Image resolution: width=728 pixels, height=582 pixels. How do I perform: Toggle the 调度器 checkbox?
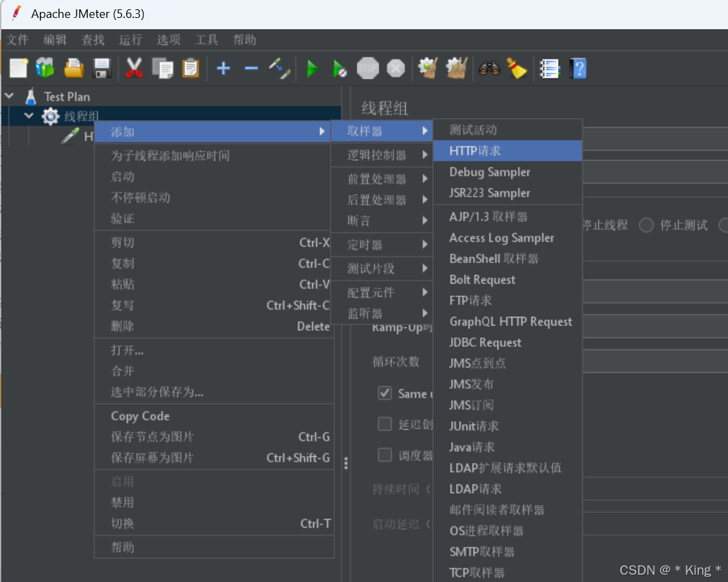(385, 454)
